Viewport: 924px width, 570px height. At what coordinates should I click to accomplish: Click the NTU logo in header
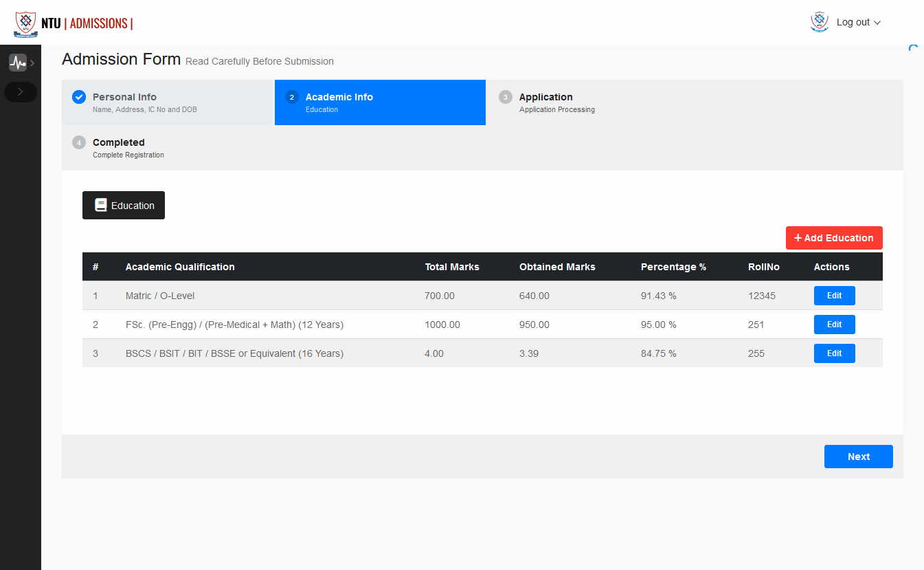tap(26, 23)
